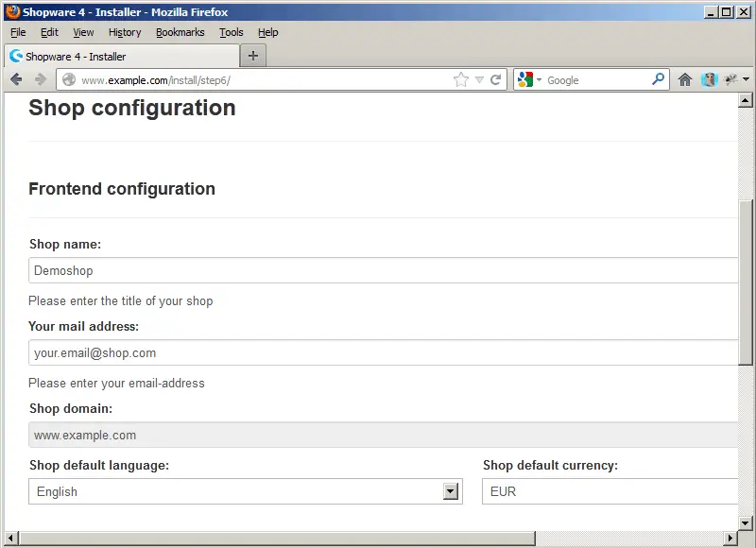Click the horizontal scrollbar right arrow
756x548 pixels.
(730, 538)
